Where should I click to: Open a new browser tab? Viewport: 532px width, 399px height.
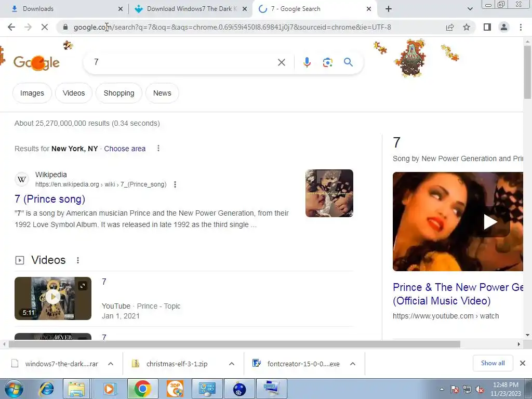(389, 9)
